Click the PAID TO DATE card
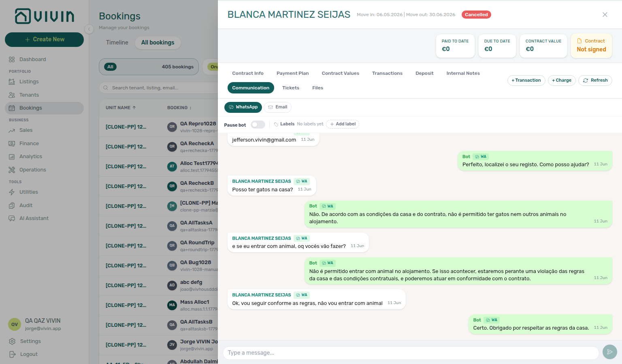 (x=455, y=46)
